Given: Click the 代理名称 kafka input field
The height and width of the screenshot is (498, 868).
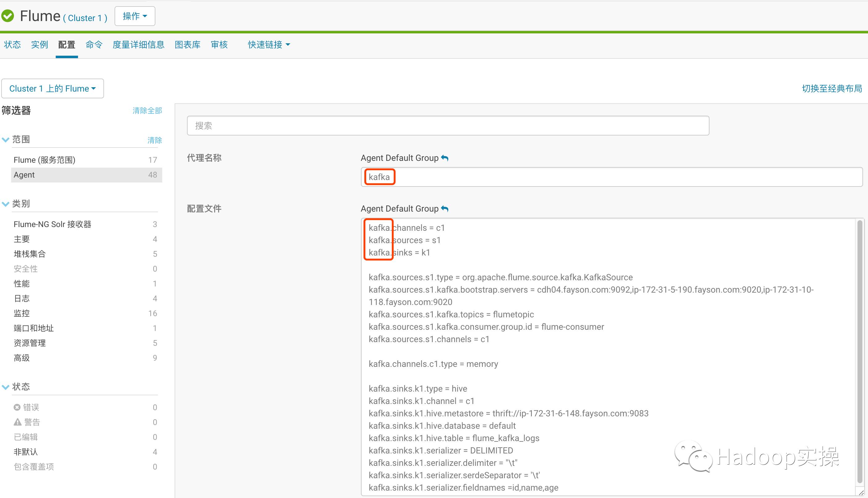Looking at the screenshot, I should pyautogui.click(x=612, y=177).
